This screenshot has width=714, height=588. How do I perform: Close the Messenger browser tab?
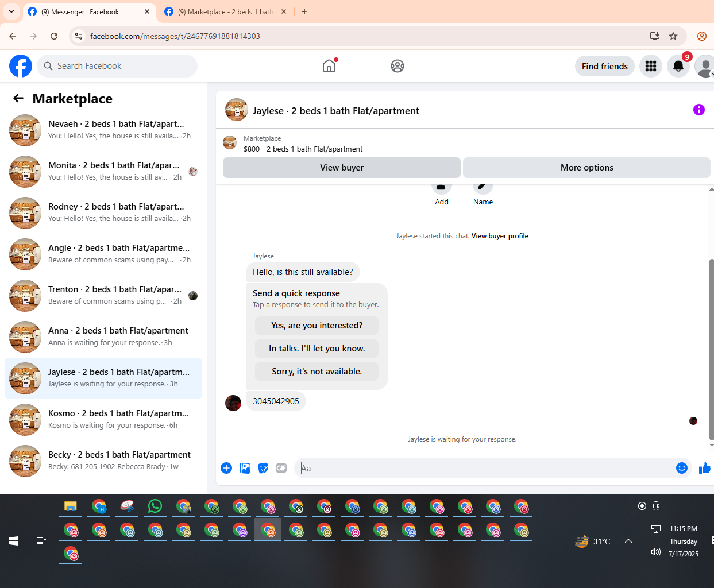(147, 11)
